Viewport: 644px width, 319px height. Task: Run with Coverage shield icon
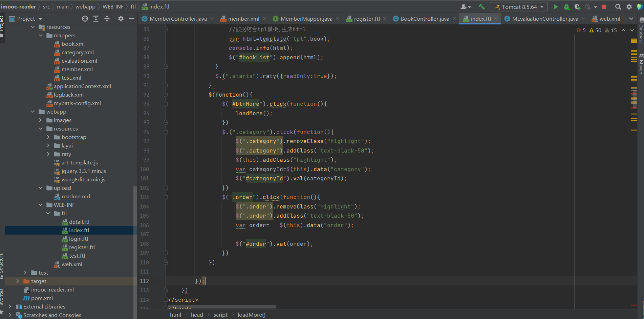[x=577, y=7]
